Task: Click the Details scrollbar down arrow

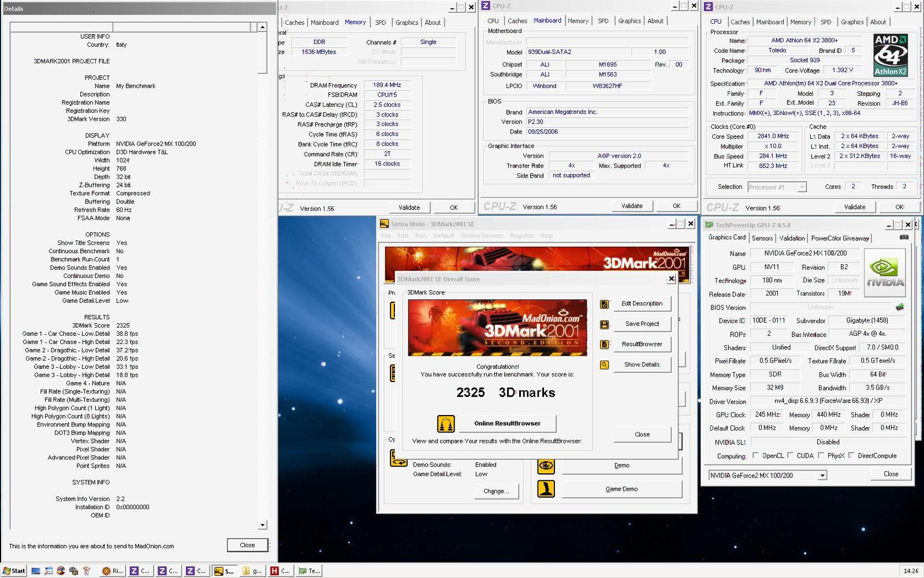Action: [262, 525]
